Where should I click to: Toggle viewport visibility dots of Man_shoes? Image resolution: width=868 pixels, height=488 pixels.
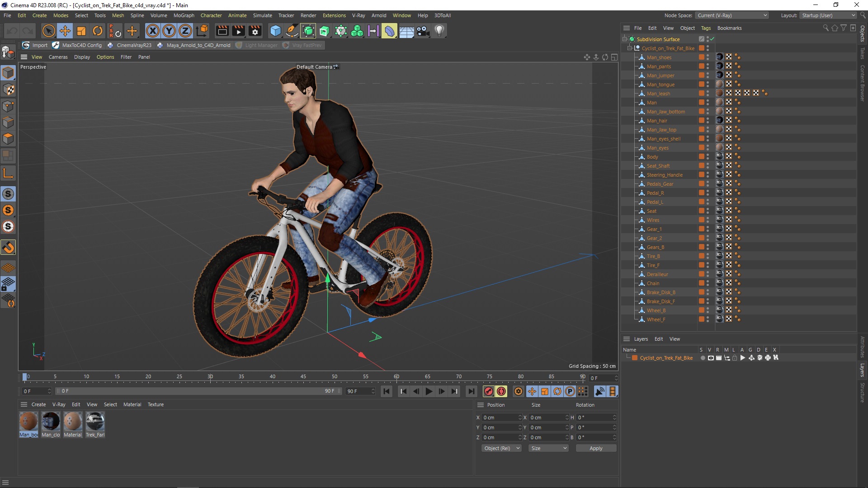[x=708, y=57]
